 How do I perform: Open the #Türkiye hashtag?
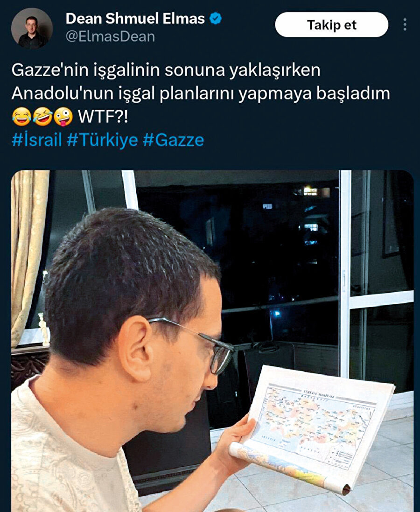102,140
